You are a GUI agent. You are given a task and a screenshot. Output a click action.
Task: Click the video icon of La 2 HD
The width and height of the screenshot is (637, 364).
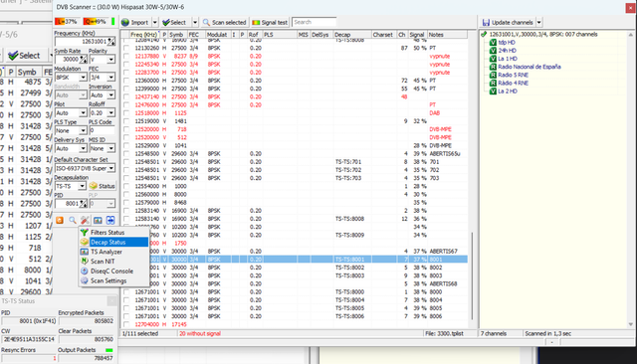(x=493, y=91)
